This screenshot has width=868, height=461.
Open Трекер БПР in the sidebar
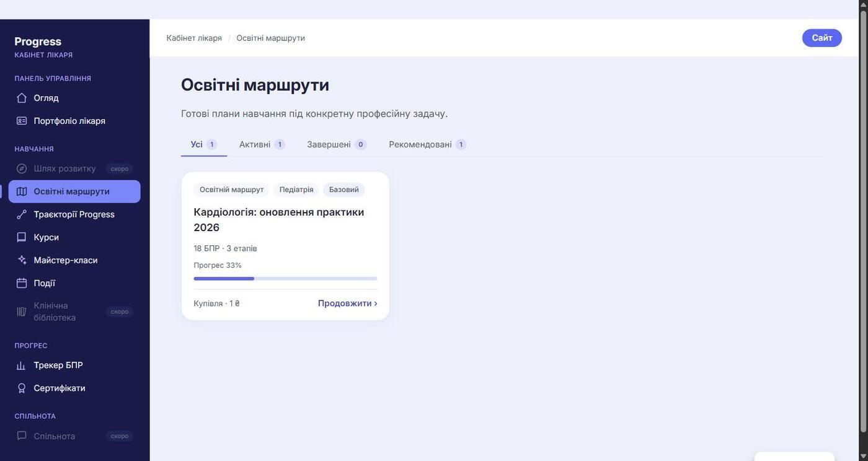(x=74, y=366)
